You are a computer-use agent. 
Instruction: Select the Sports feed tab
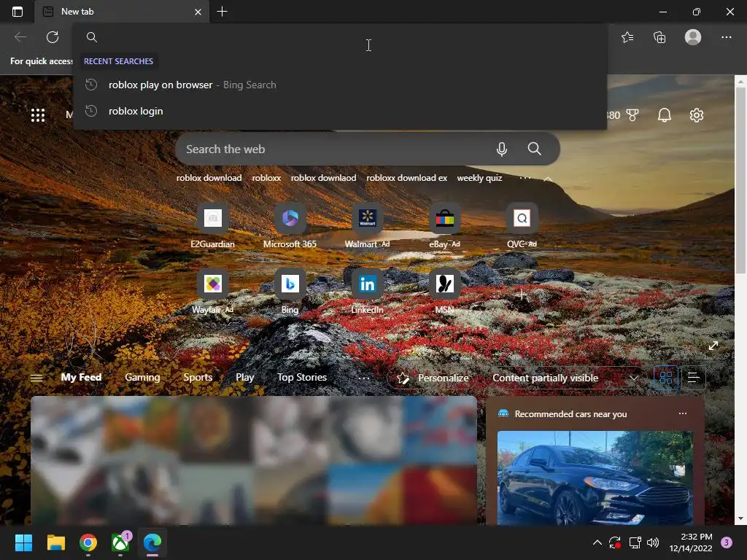coord(198,377)
